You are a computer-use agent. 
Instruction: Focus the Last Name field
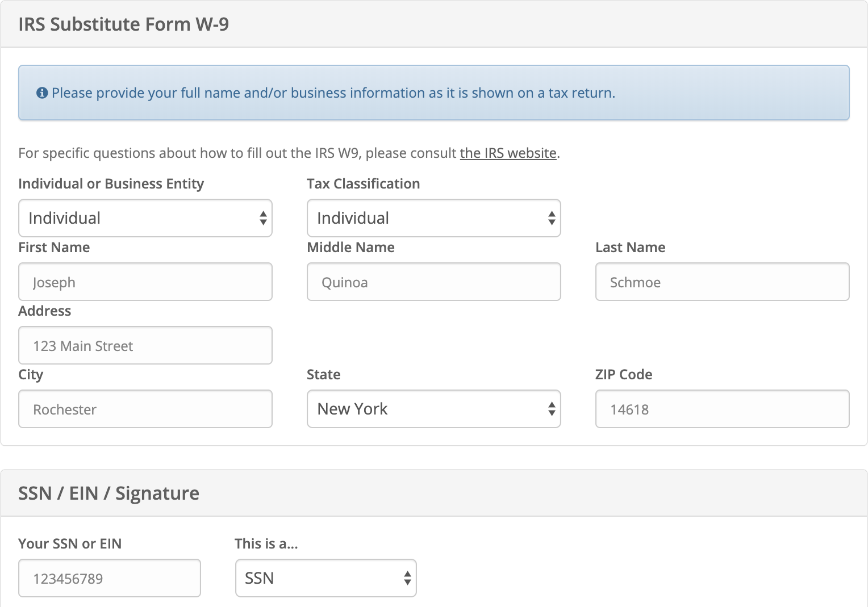pos(723,282)
